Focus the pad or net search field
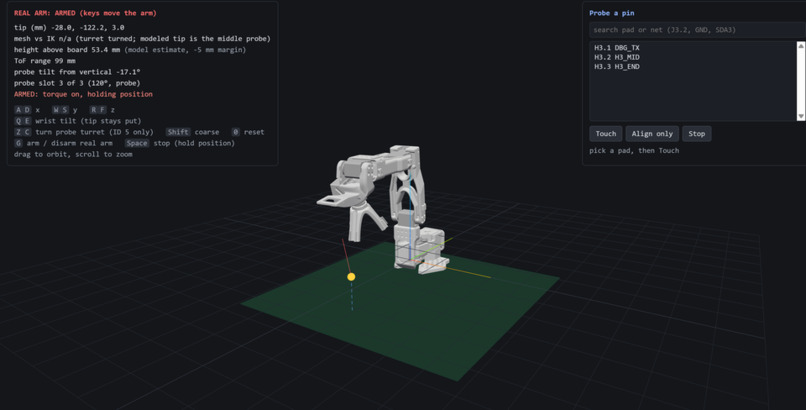Viewport: 806px width, 410px height. point(697,30)
